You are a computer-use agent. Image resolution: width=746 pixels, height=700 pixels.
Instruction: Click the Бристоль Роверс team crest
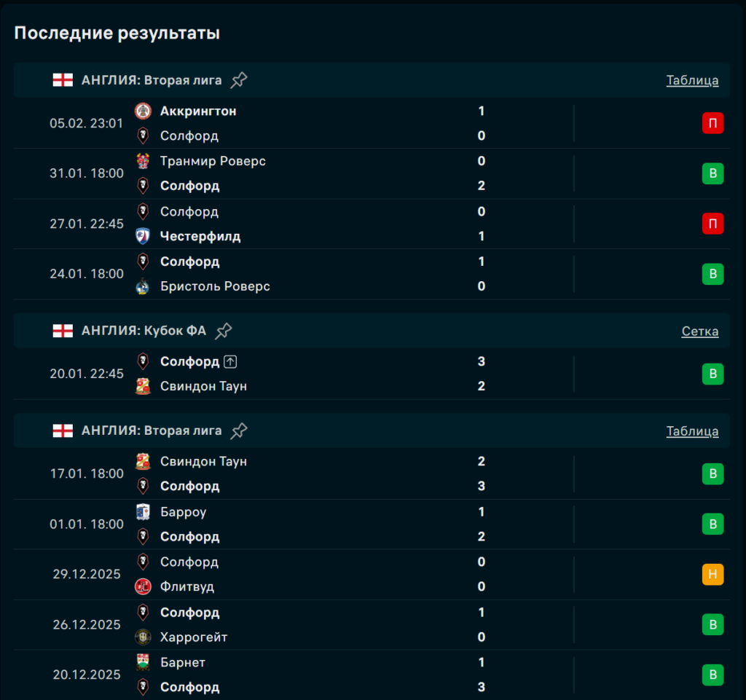click(x=143, y=286)
